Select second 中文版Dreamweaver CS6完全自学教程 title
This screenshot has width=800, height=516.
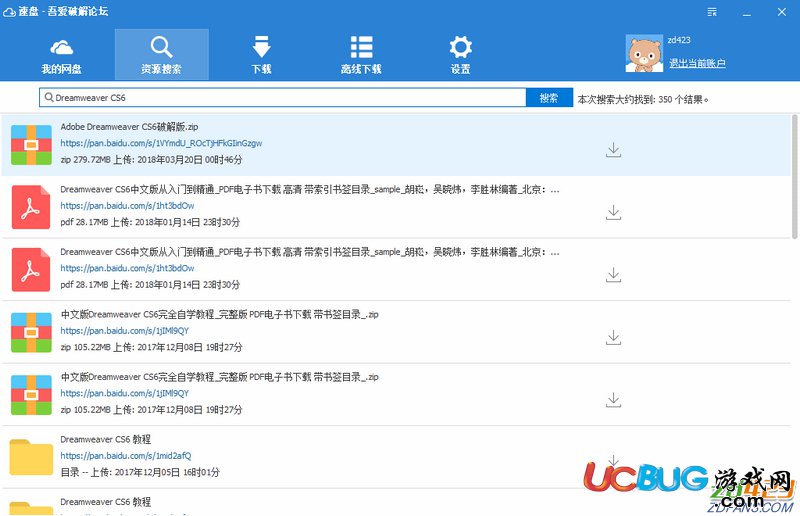[x=219, y=377]
